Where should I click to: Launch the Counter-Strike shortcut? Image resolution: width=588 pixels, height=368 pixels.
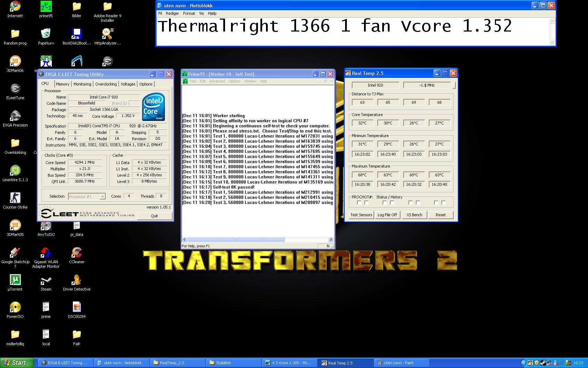tap(15, 201)
